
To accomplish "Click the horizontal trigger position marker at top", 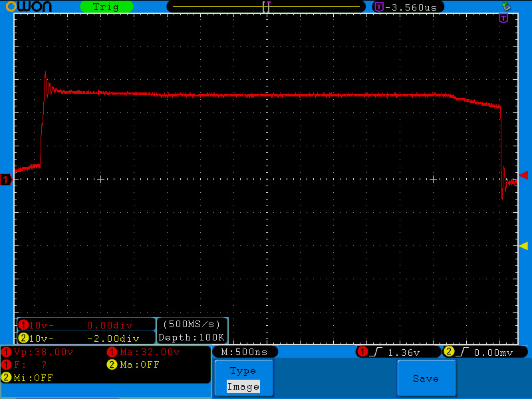I will 266,7.
